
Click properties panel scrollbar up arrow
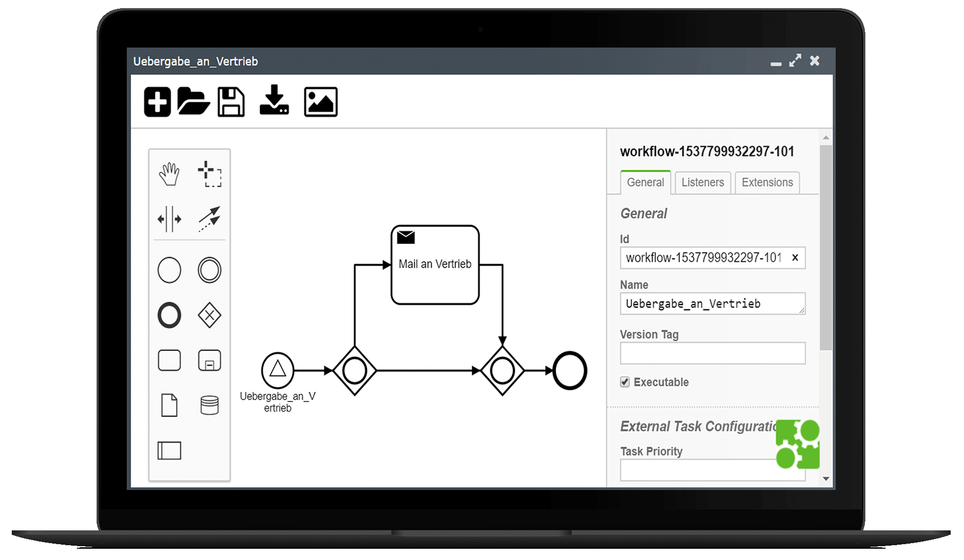coord(826,138)
